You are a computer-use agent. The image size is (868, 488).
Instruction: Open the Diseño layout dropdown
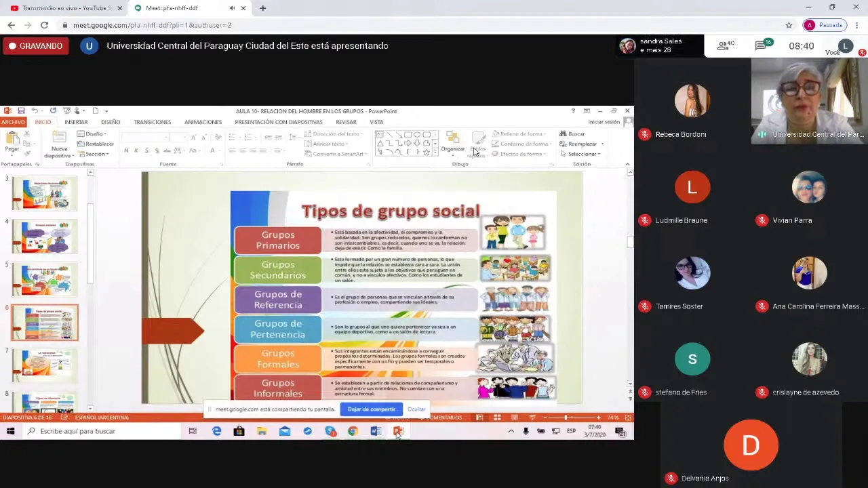tap(92, 134)
